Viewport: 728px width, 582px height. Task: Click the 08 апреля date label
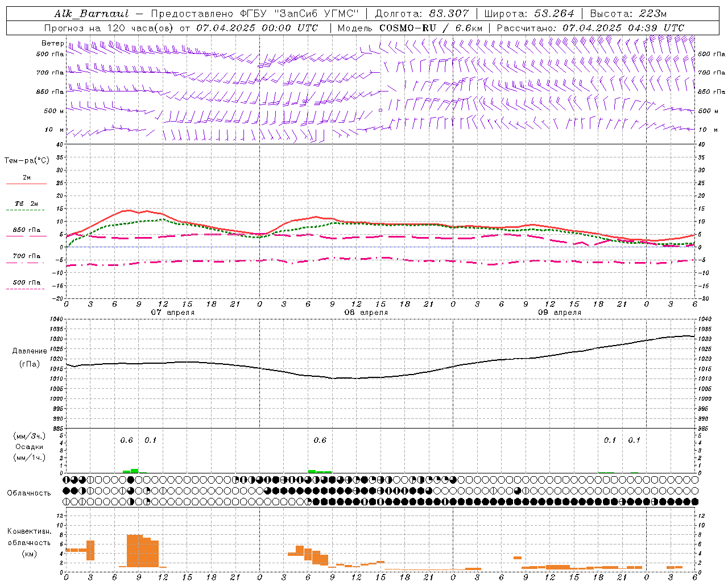coord(366,313)
